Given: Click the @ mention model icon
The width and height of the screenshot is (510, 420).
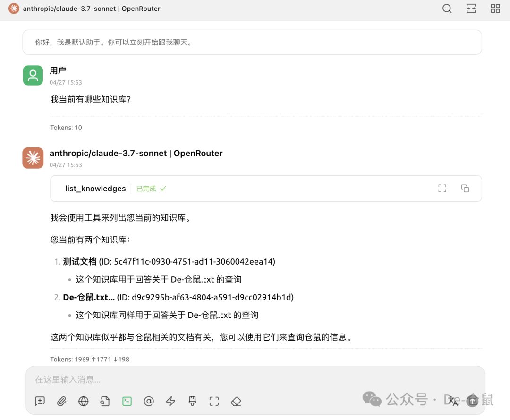Looking at the screenshot, I should coord(148,401).
